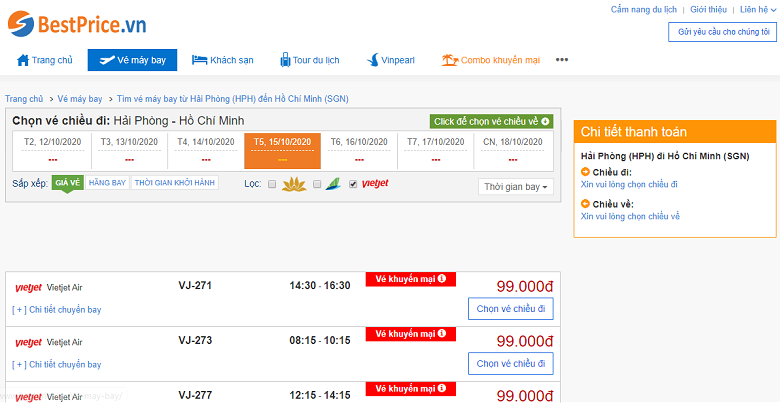Select date T3, 13/10/2020
Screen dimensions: 780x403
coord(129,150)
